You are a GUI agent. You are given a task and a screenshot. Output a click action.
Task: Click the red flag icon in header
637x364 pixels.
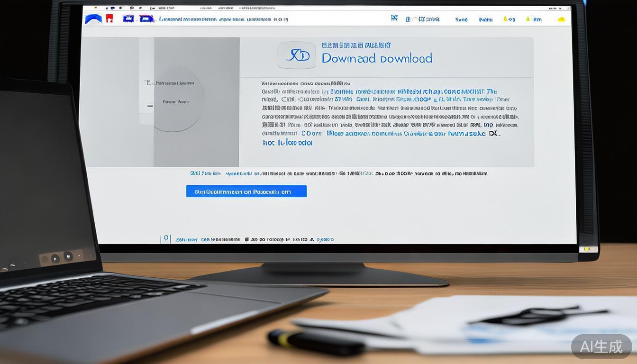point(109,18)
